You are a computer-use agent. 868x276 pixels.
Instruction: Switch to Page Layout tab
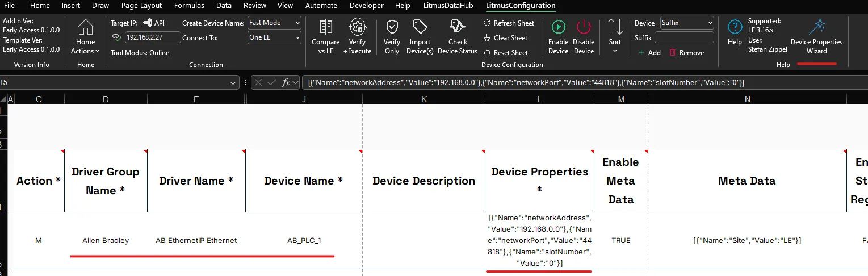point(141,6)
